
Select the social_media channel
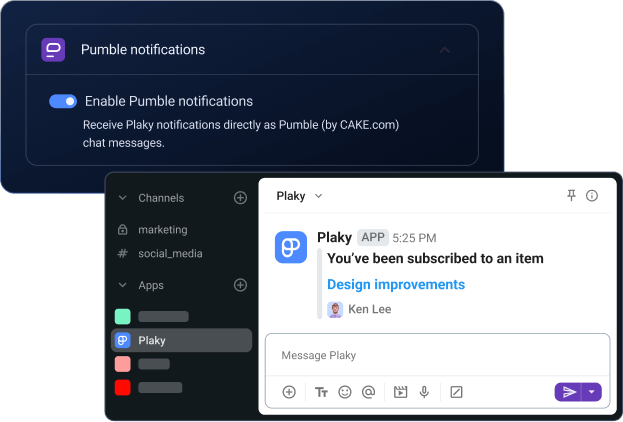(170, 253)
